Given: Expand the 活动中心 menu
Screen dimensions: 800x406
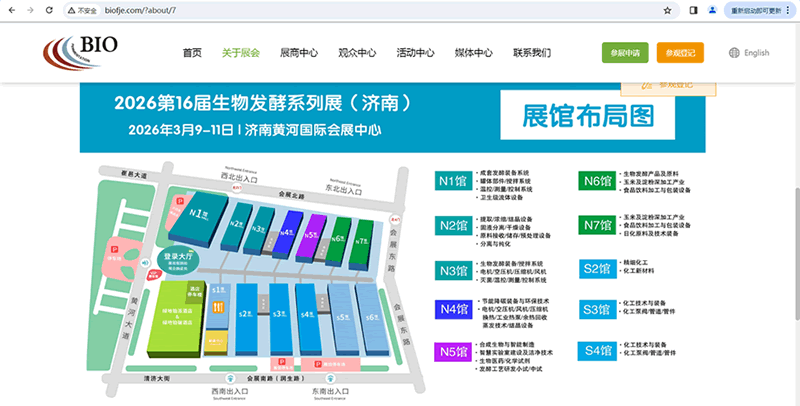Looking at the screenshot, I should click(415, 53).
